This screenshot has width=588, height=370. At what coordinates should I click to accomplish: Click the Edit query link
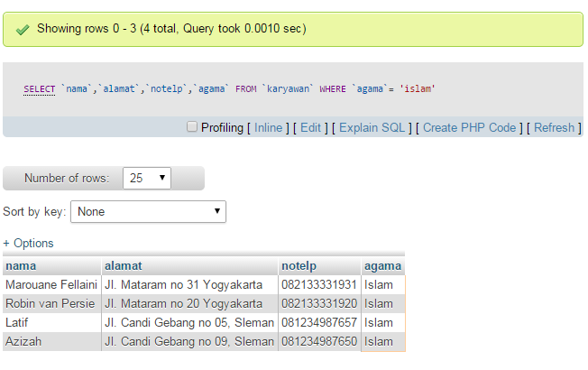click(x=310, y=127)
